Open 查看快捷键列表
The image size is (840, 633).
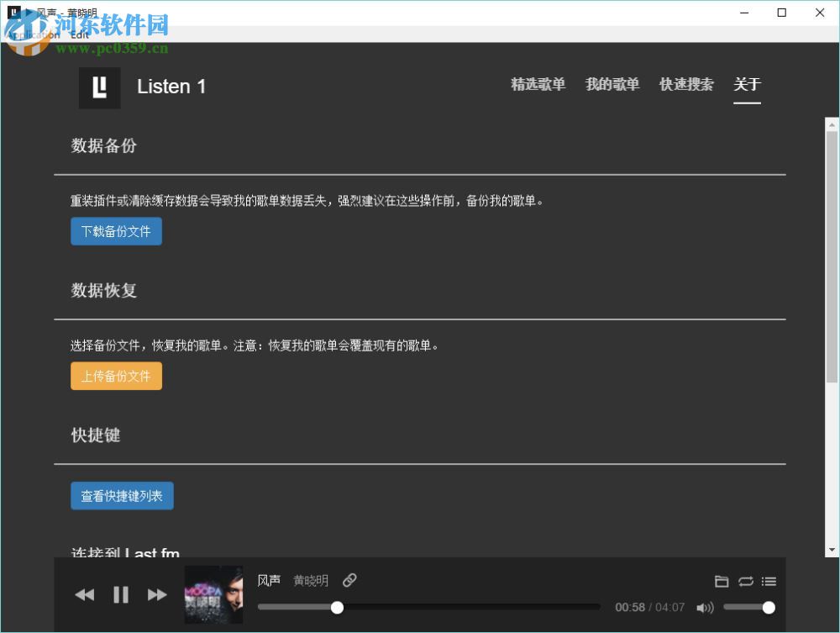click(122, 496)
